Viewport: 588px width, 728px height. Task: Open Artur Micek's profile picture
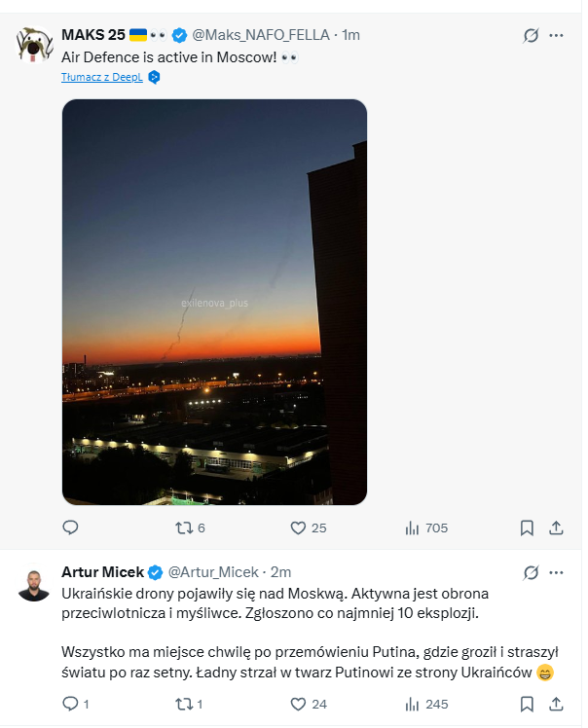pos(34,584)
